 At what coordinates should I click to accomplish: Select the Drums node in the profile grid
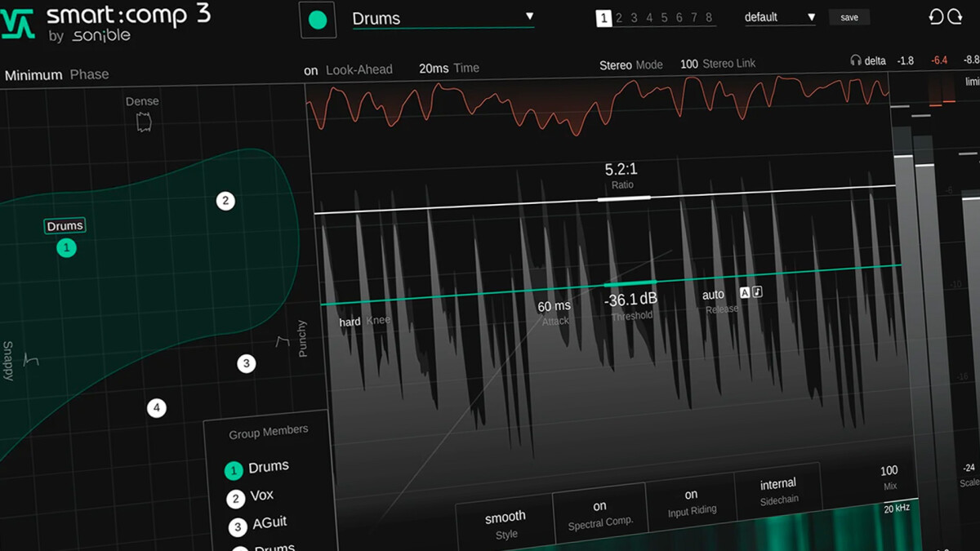(65, 247)
